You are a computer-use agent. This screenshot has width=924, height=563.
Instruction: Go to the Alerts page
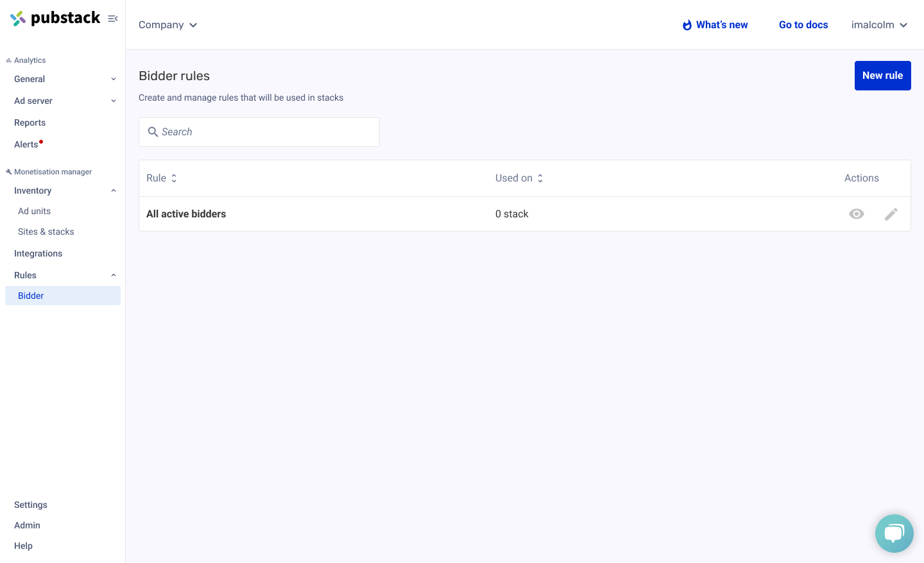pos(26,144)
